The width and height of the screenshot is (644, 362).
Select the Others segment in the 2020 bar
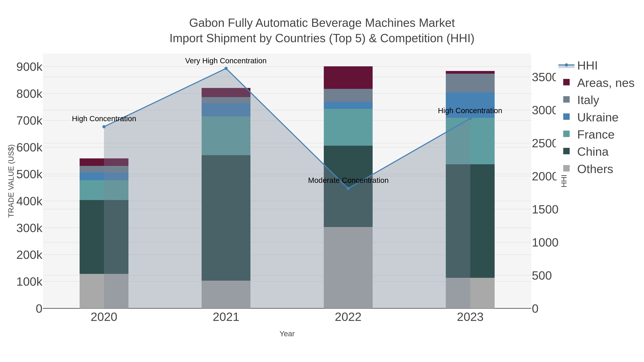[104, 291]
